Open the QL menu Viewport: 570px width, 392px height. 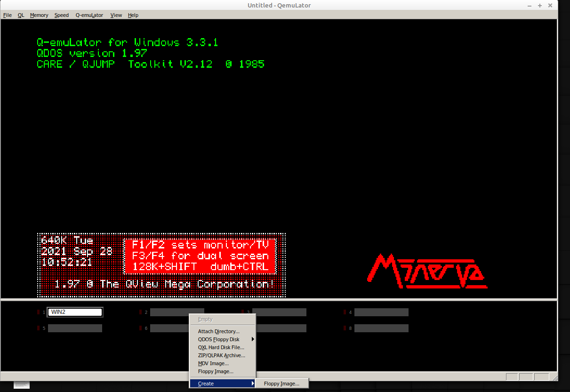21,15
